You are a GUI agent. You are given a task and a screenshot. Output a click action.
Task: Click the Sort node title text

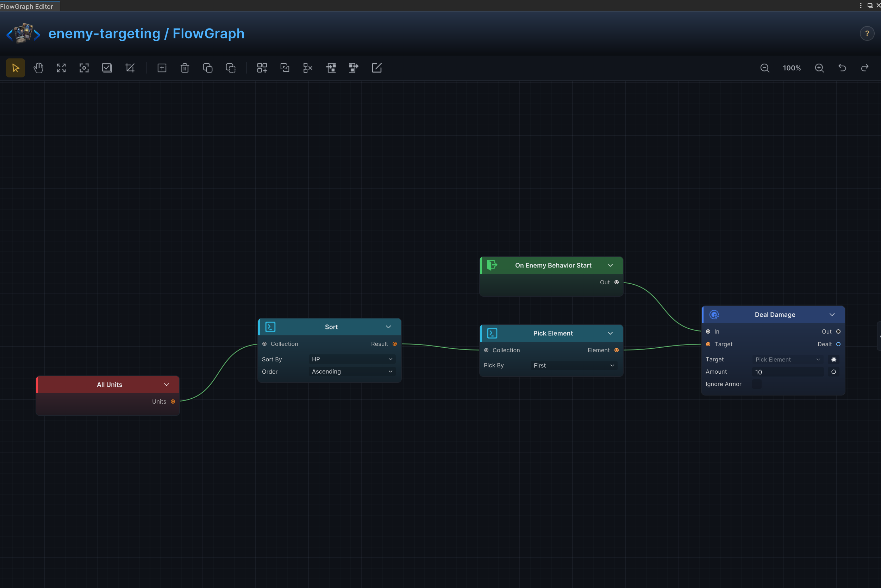pyautogui.click(x=331, y=327)
